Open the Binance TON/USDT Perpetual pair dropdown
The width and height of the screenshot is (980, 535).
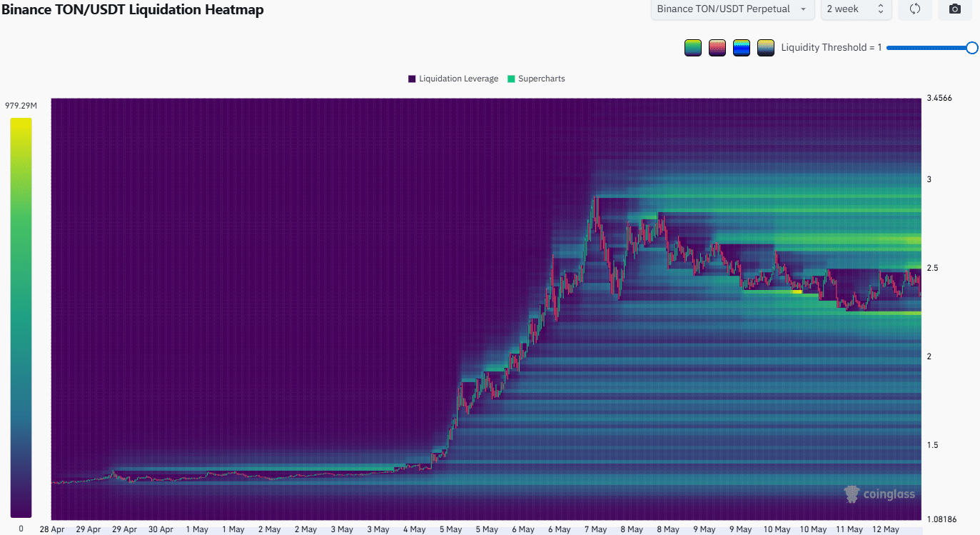(732, 9)
